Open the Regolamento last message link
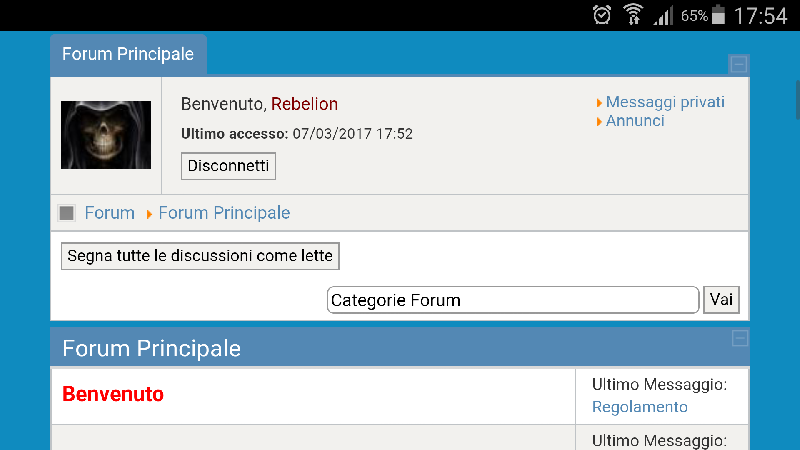 (640, 407)
